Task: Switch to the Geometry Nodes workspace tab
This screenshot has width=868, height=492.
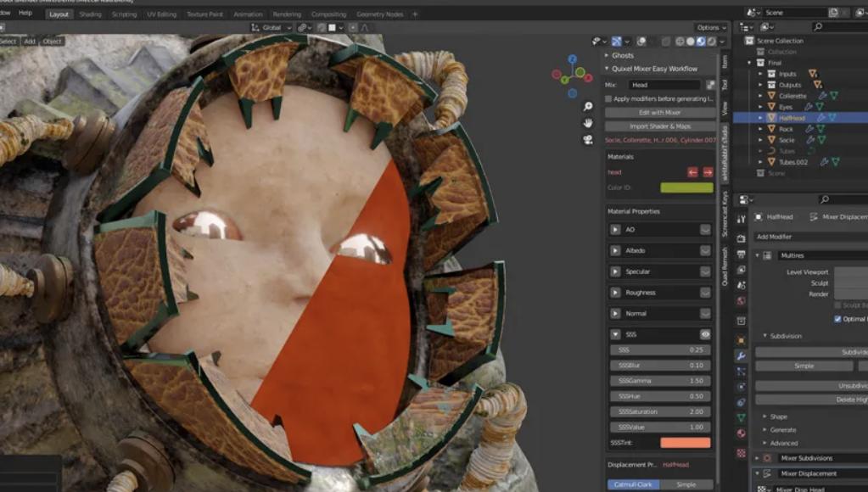Action: [x=380, y=14]
